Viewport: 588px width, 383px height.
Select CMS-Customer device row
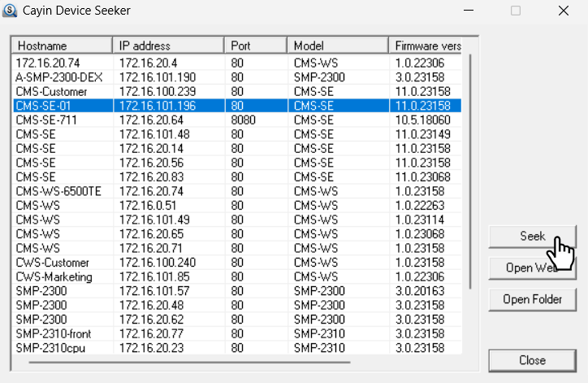(237, 92)
